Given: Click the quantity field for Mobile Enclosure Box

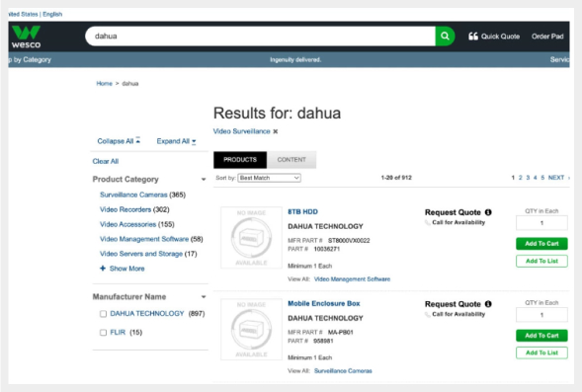Looking at the screenshot, I should 541,315.
